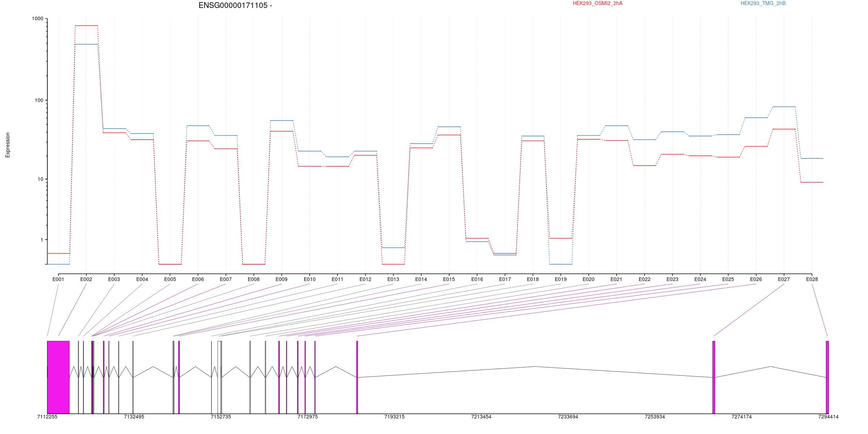The image size is (868, 434).
Task: Click exon label E020
Action: tap(588, 279)
